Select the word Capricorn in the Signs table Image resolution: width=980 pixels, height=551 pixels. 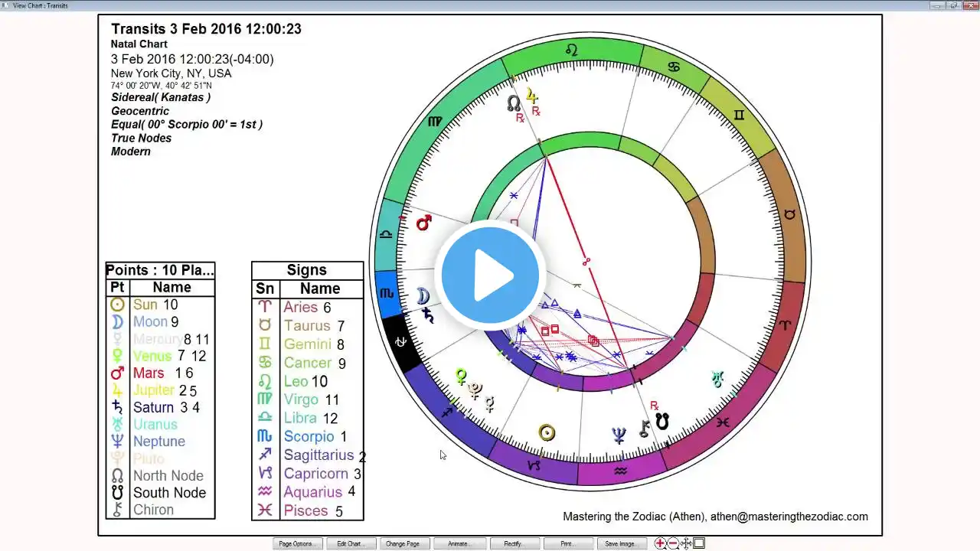click(x=316, y=474)
